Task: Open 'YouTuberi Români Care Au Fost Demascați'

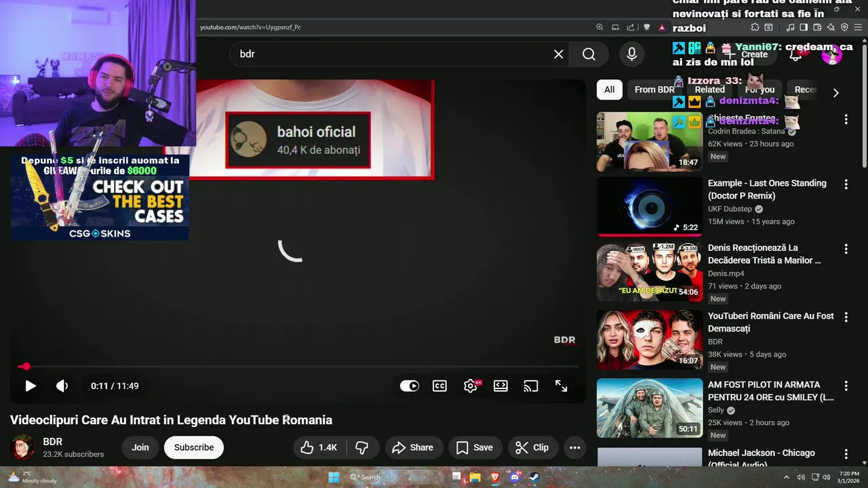Action: coord(771,323)
